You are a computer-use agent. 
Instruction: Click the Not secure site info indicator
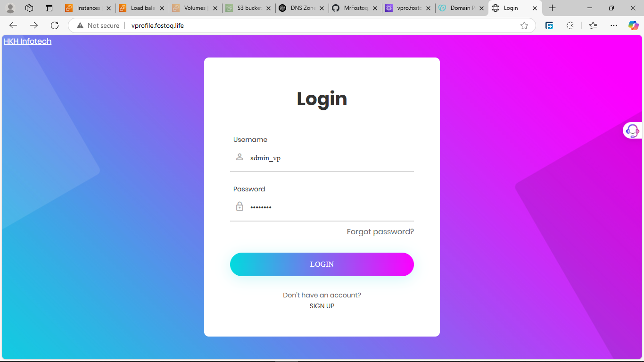pos(98,25)
